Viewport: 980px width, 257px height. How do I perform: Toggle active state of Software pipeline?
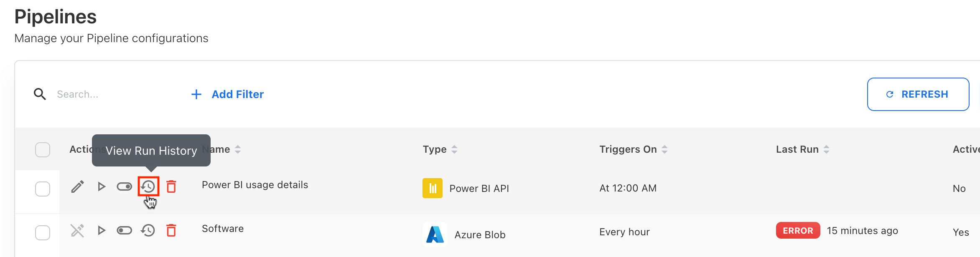124,230
